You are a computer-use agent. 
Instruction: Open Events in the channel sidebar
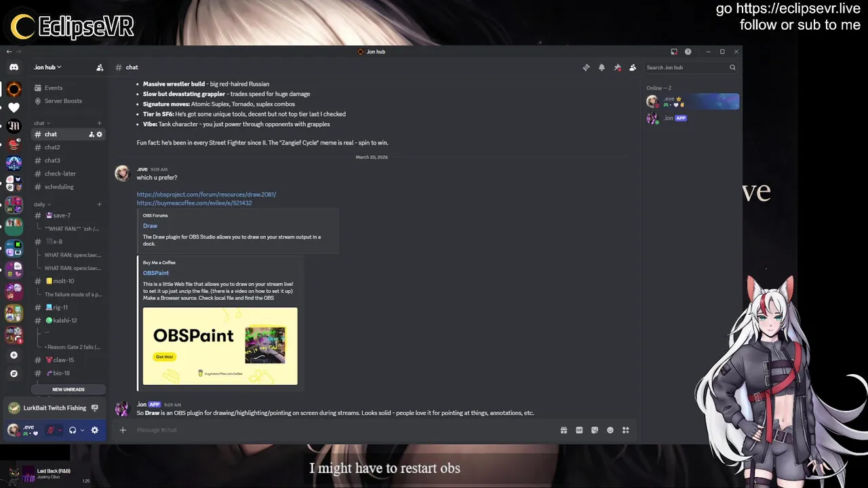54,87
